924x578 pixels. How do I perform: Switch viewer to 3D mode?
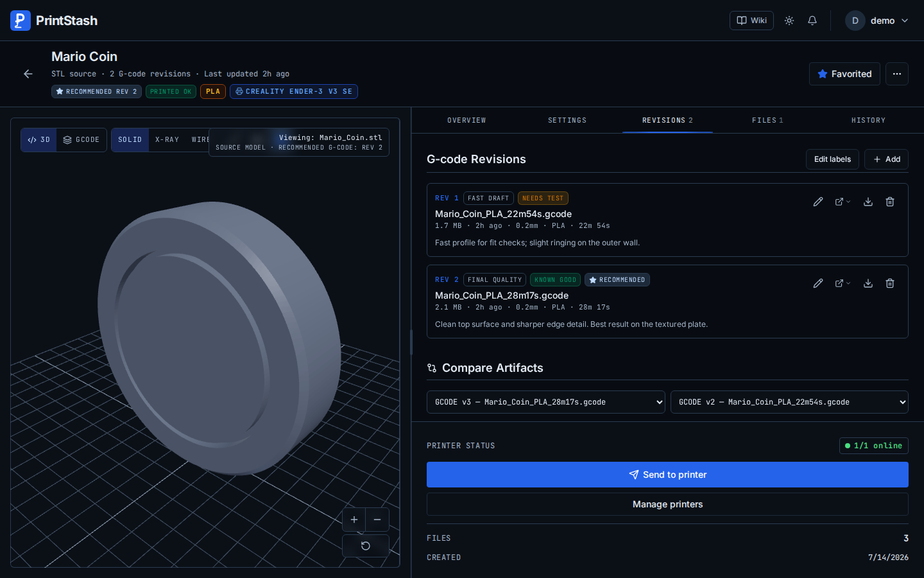pos(39,140)
